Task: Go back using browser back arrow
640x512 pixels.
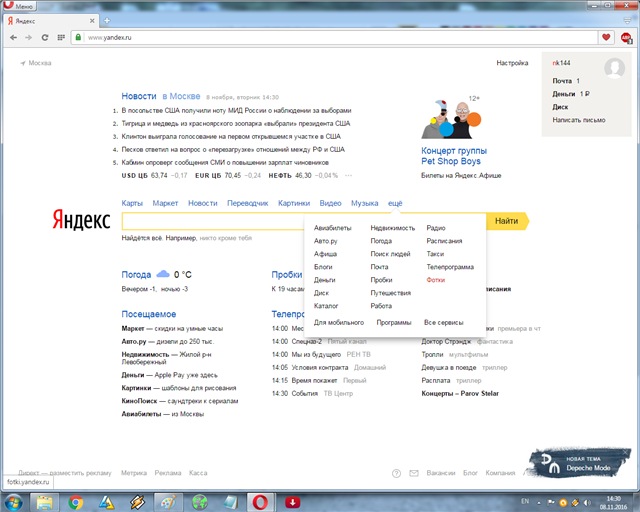Action: (x=13, y=38)
